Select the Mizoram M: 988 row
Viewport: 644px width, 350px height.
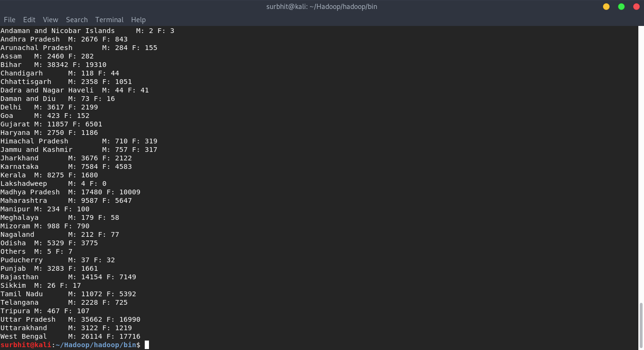tap(45, 226)
